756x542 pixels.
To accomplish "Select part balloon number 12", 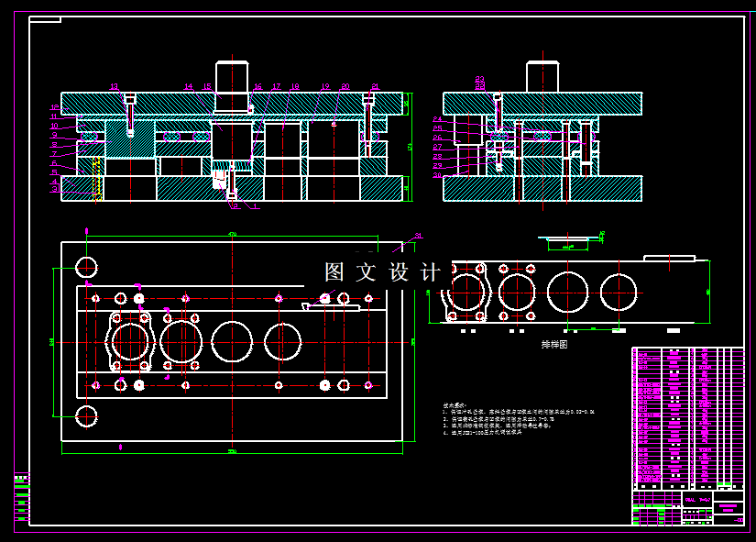I will point(54,107).
